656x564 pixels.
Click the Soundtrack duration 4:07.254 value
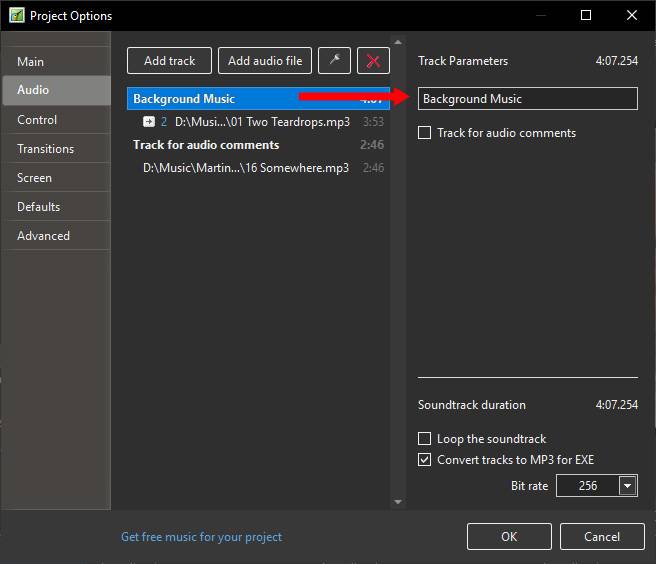coord(617,405)
